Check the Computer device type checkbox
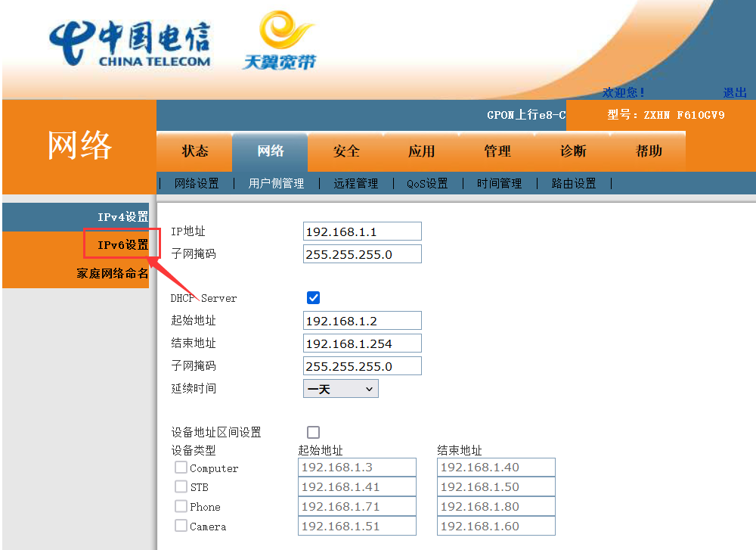756x550 pixels. point(181,468)
